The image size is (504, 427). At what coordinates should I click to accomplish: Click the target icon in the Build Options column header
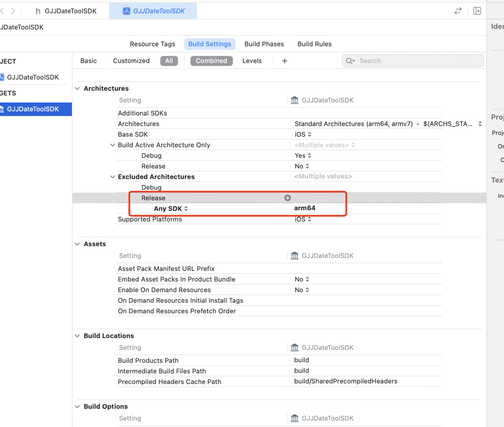295,418
